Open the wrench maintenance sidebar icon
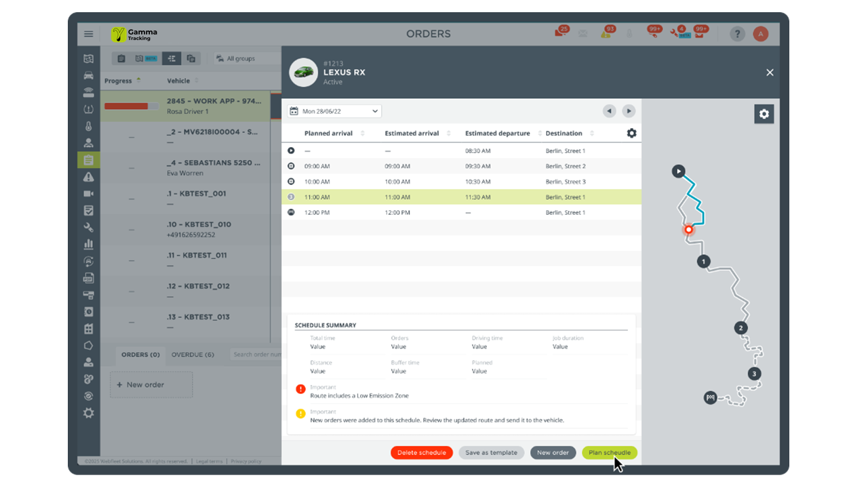 click(89, 227)
